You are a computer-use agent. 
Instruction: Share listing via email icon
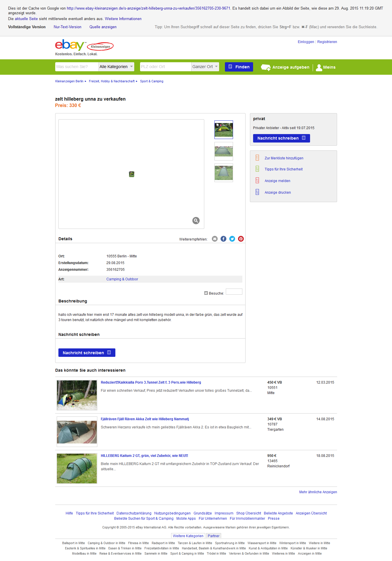215,239
